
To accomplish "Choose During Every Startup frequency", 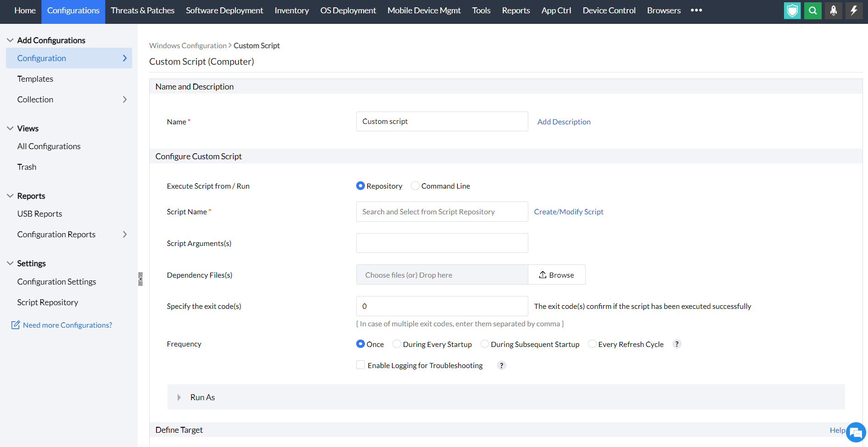I will 397,344.
